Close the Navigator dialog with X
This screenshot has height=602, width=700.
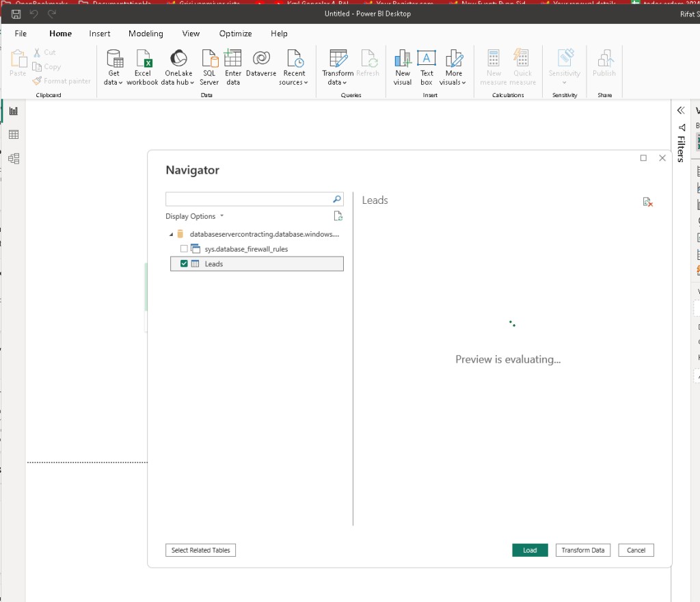662,157
